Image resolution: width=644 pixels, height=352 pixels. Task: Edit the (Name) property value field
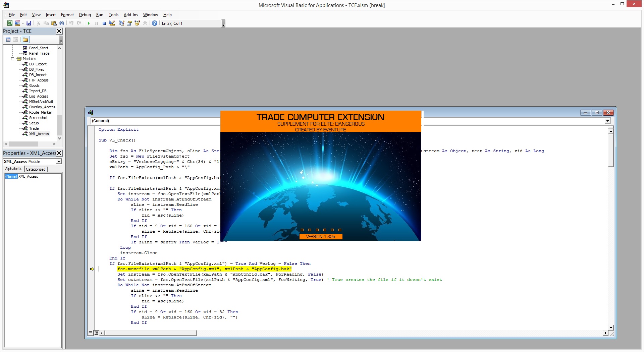click(39, 176)
